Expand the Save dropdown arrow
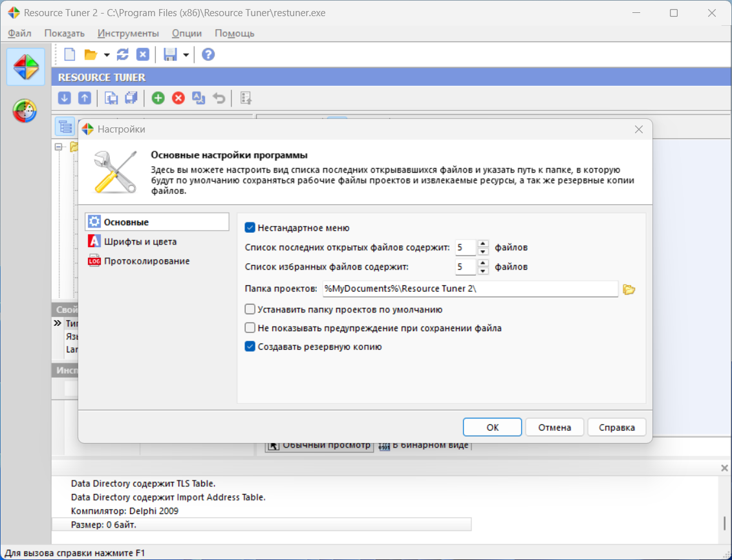The width and height of the screenshot is (732, 560). click(186, 55)
